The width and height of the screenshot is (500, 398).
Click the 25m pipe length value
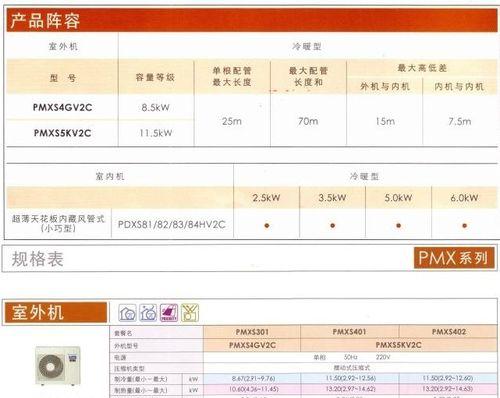point(232,121)
